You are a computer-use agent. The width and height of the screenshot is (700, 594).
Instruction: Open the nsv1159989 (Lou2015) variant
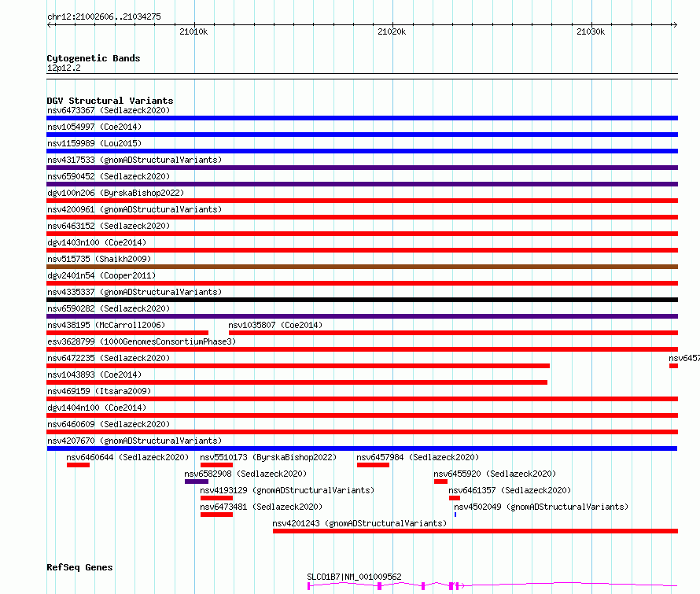coord(94,143)
